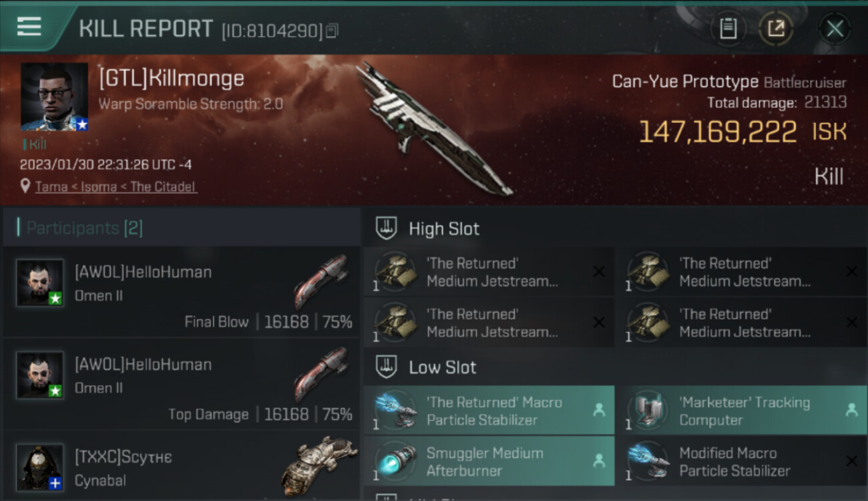868x501 pixels.
Task: Select Participants [2] tab
Action: 85,228
